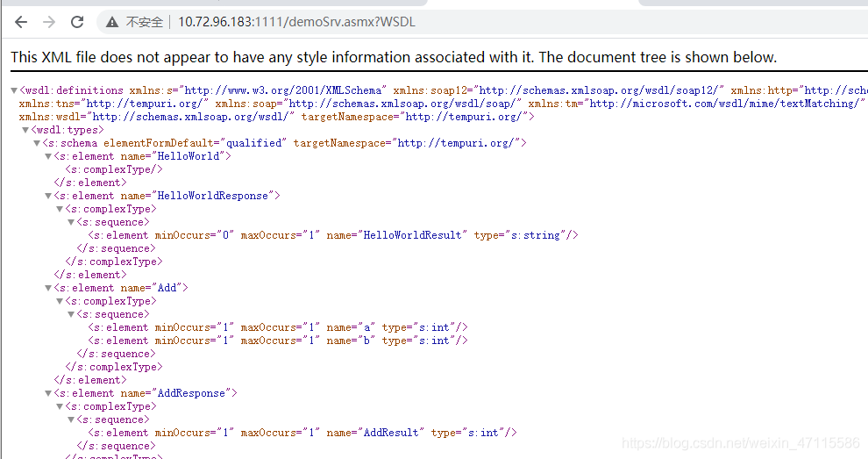
Task: Collapse the wsdl:definitions root node
Action: click(x=14, y=90)
